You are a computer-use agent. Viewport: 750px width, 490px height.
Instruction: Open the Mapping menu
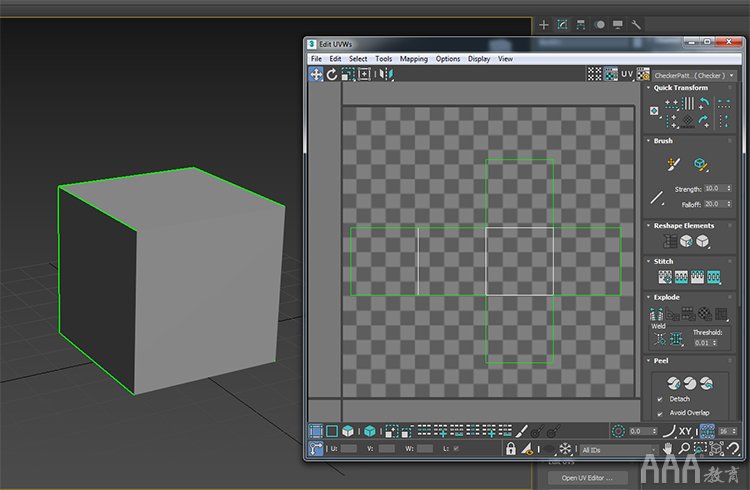[414, 59]
